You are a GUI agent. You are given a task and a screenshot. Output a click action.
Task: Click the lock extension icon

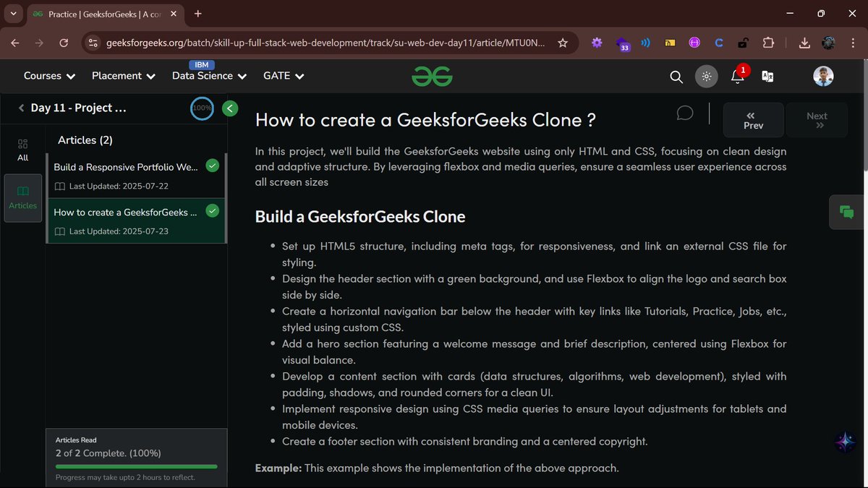(744, 43)
